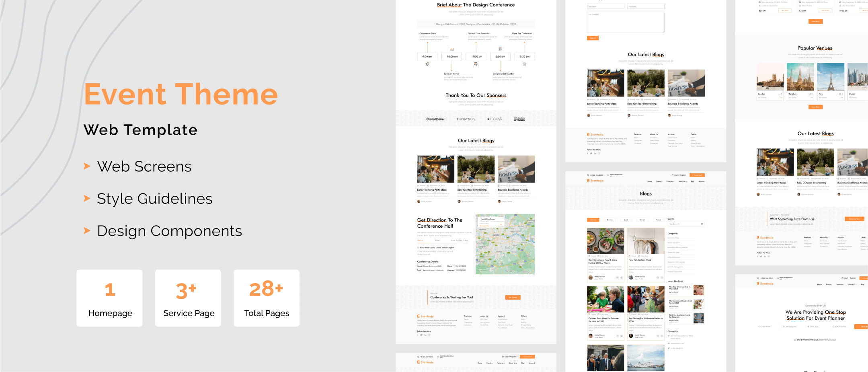The width and height of the screenshot is (868, 372).
Task: Click the Your Name input field
Action: (x=605, y=6)
